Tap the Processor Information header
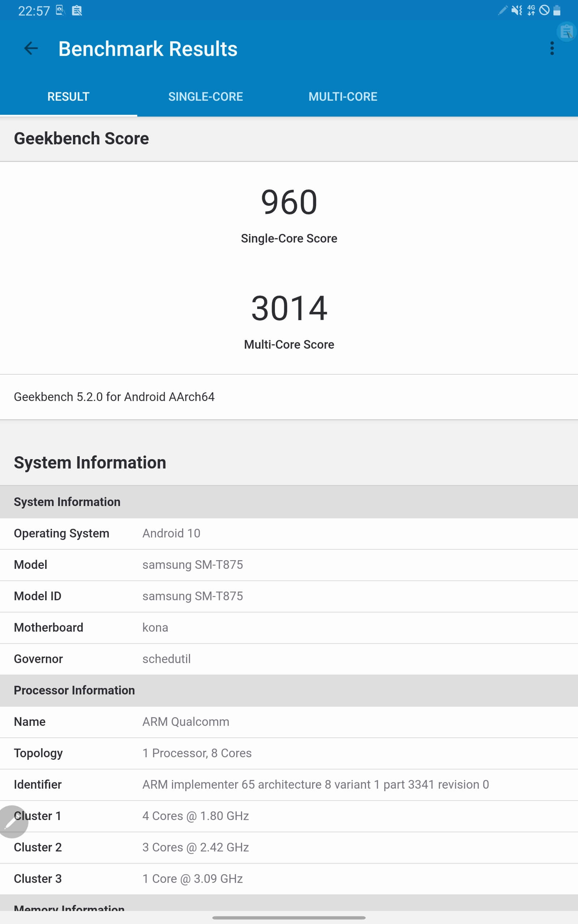 click(289, 690)
